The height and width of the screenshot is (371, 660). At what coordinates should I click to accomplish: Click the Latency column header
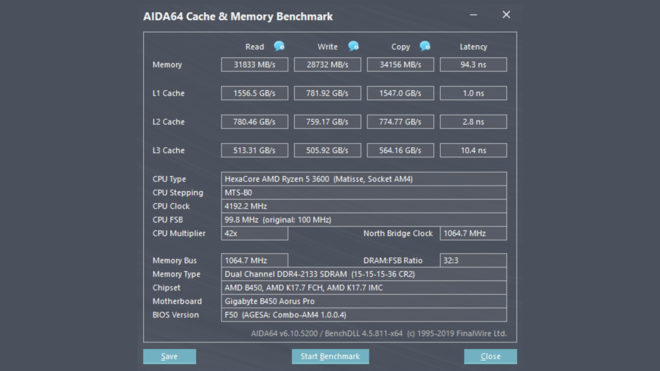[x=474, y=47]
